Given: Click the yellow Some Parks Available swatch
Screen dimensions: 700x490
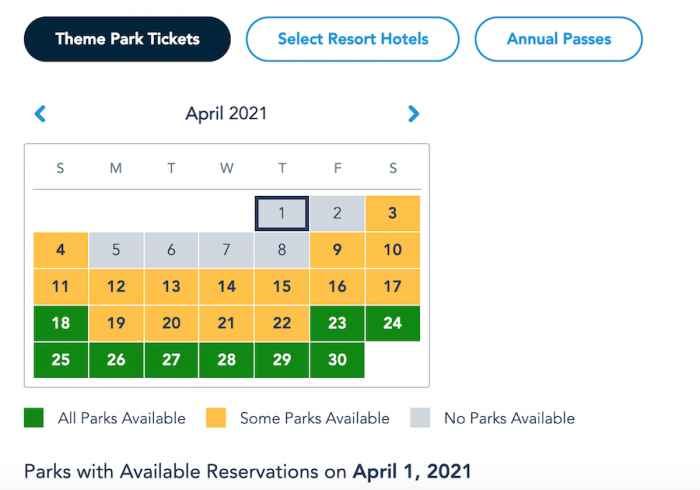Looking at the screenshot, I should point(216,418).
